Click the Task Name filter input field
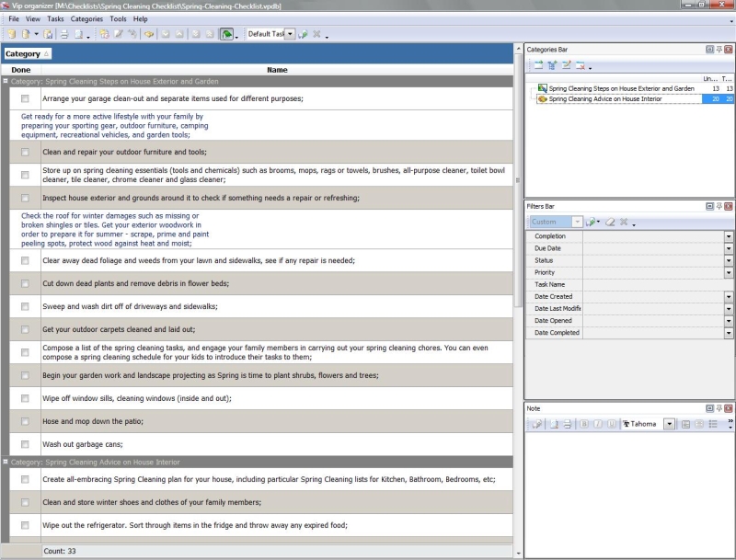736x560 pixels. [x=653, y=284]
